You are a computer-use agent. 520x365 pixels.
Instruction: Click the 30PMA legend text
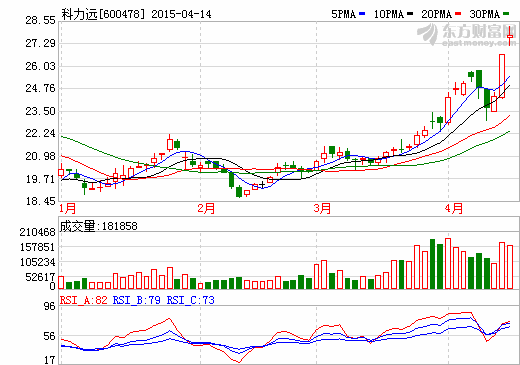pos(485,14)
